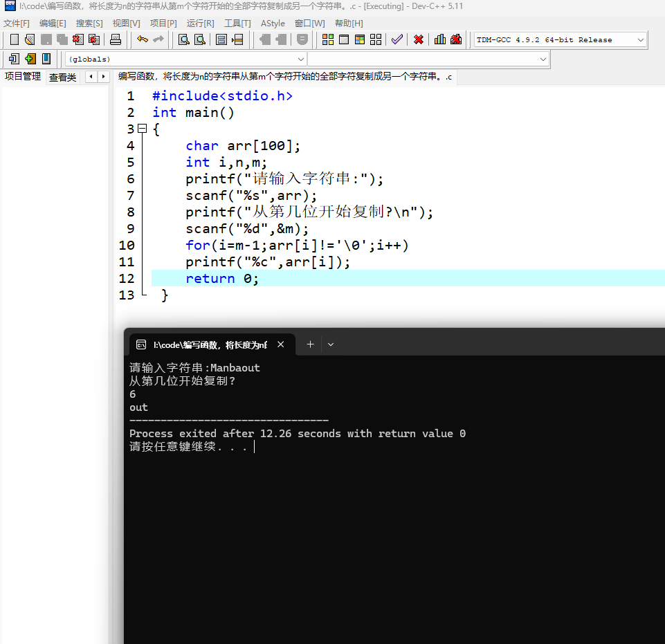Click the Unindent toolbar icon
The image size is (665, 644).
281,39
